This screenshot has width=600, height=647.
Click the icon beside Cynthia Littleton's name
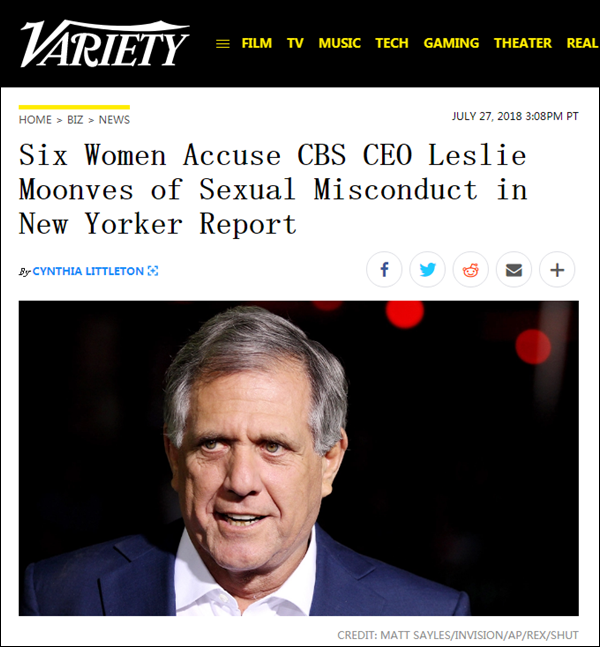[153, 271]
